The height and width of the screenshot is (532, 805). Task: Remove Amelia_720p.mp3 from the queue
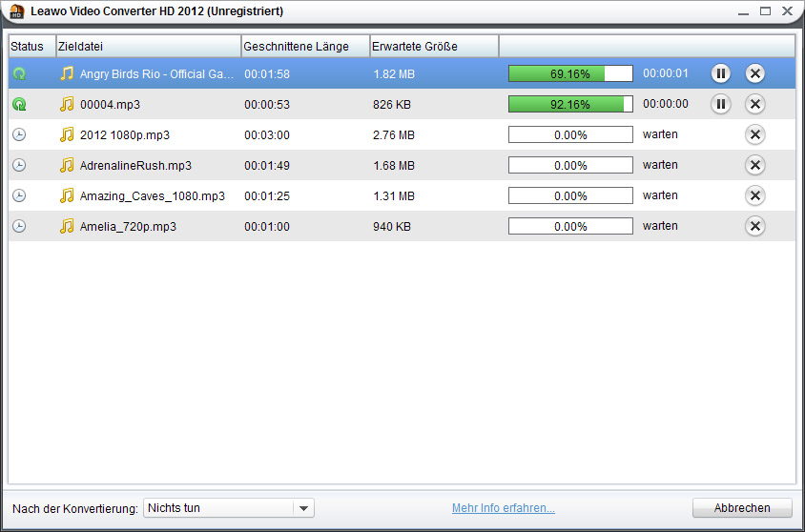pos(755,226)
